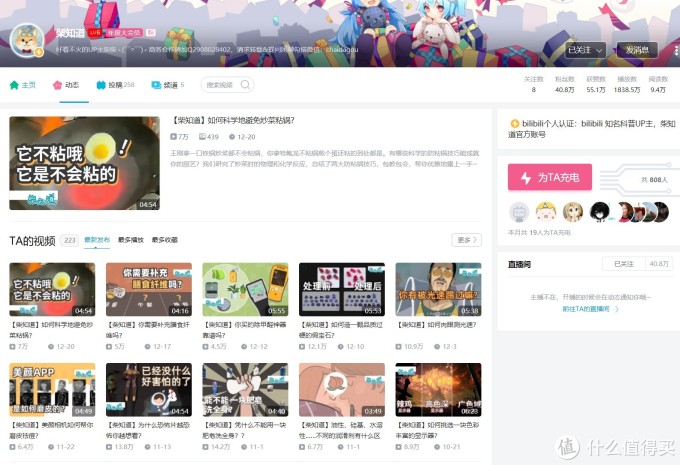680x465 pixels.
Task: Click the blue 投稿 icon
Action: point(101,85)
